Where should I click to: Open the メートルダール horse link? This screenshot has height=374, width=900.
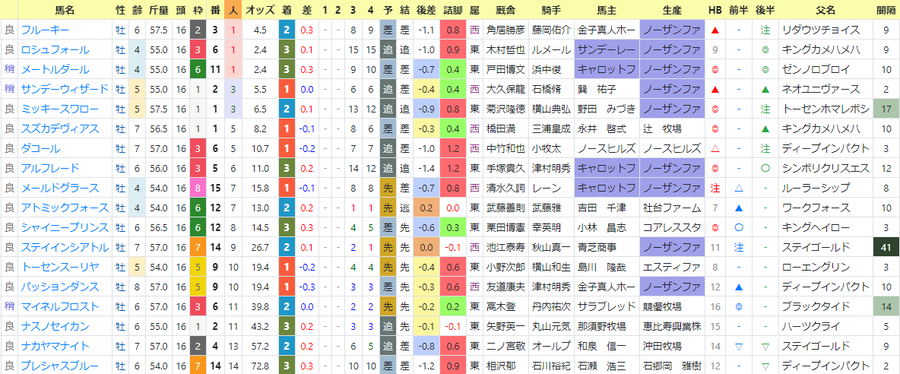point(55,69)
